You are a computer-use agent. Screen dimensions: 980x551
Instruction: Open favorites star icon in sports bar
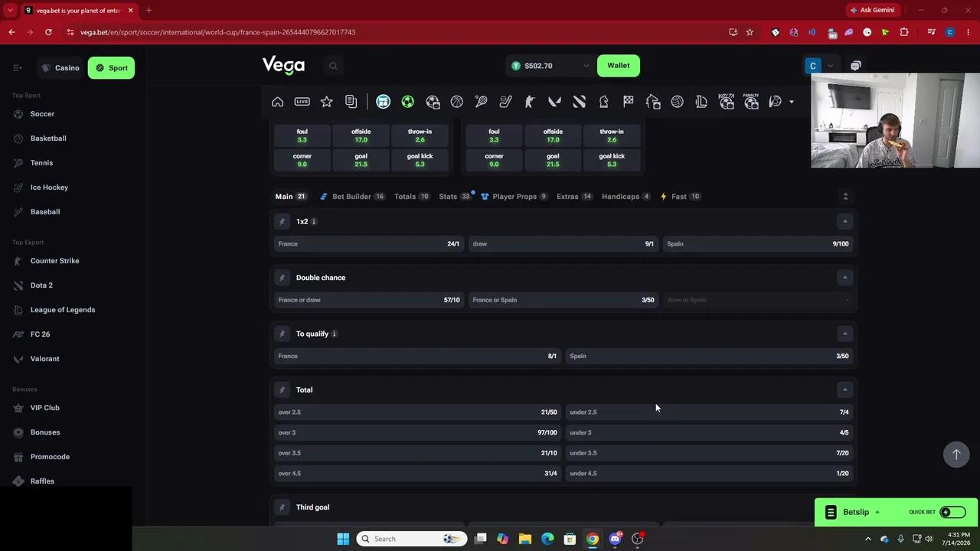(327, 102)
